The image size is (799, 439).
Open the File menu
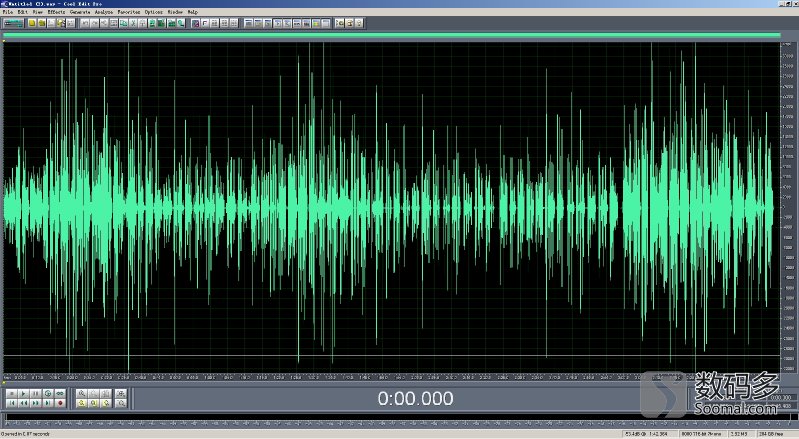point(7,12)
